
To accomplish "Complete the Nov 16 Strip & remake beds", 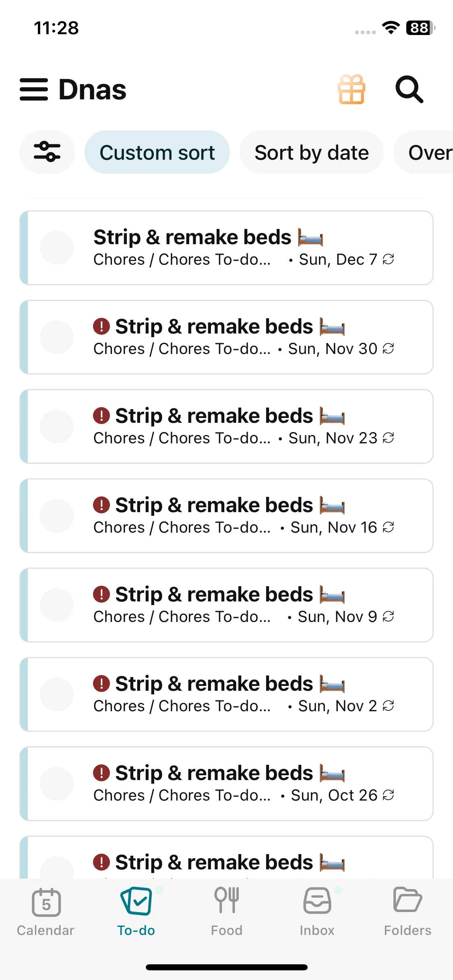I will click(x=57, y=516).
